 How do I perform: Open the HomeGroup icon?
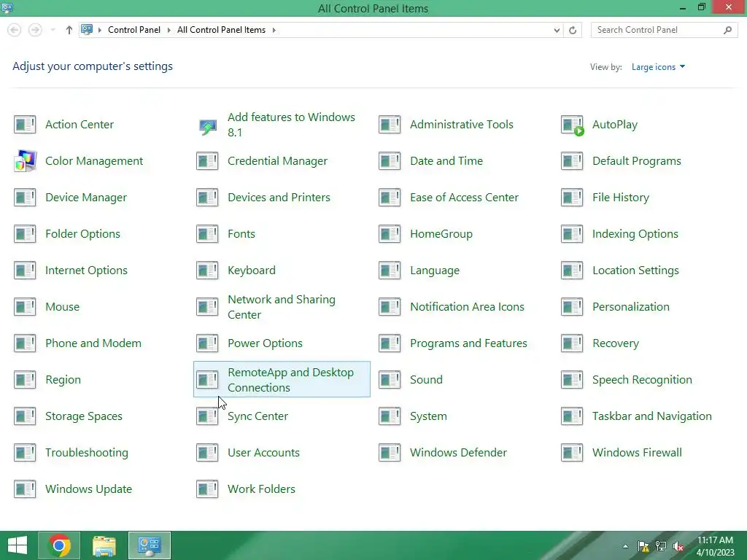coord(390,234)
